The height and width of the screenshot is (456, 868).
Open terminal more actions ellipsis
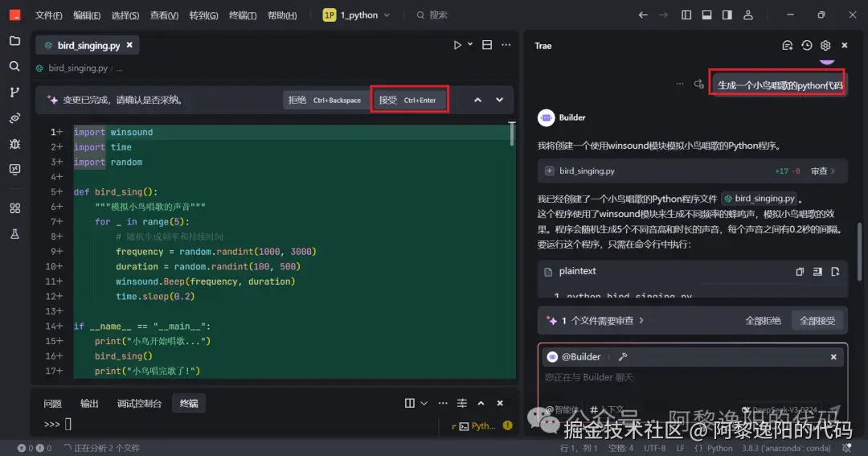pyautogui.click(x=443, y=403)
